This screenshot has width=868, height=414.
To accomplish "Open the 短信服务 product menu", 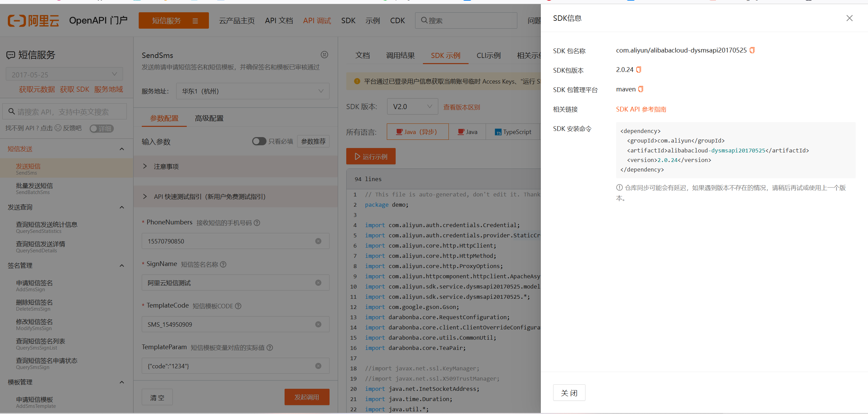I will [173, 20].
